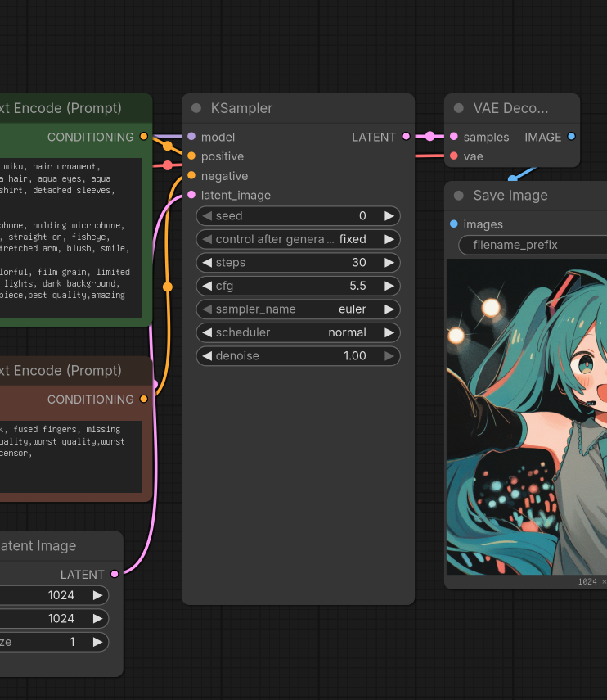The image size is (607, 700).
Task: Click the KSampler LATENT output socket
Action: [405, 137]
